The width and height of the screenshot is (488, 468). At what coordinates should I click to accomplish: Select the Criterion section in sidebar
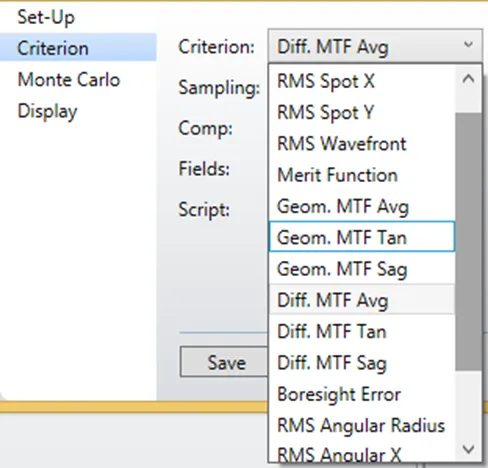click(x=78, y=48)
